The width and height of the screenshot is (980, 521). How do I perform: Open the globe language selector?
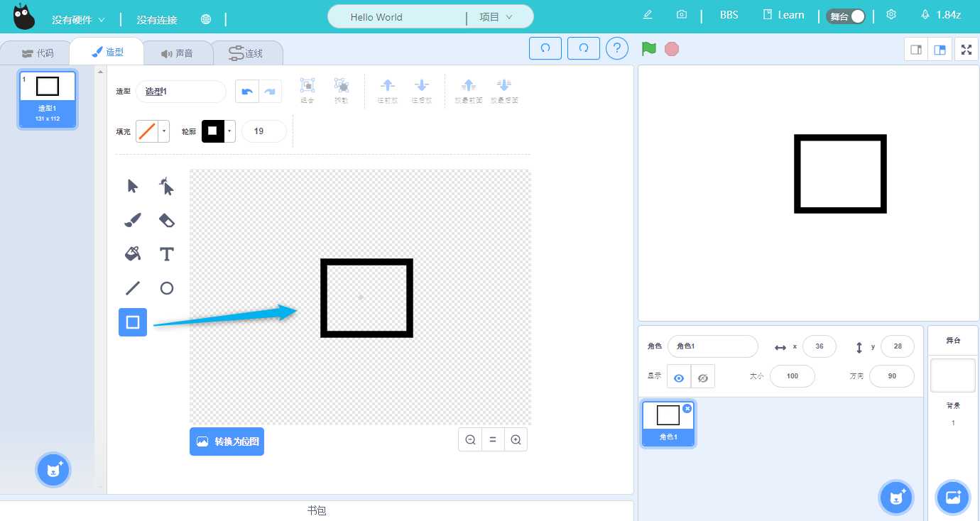point(206,19)
